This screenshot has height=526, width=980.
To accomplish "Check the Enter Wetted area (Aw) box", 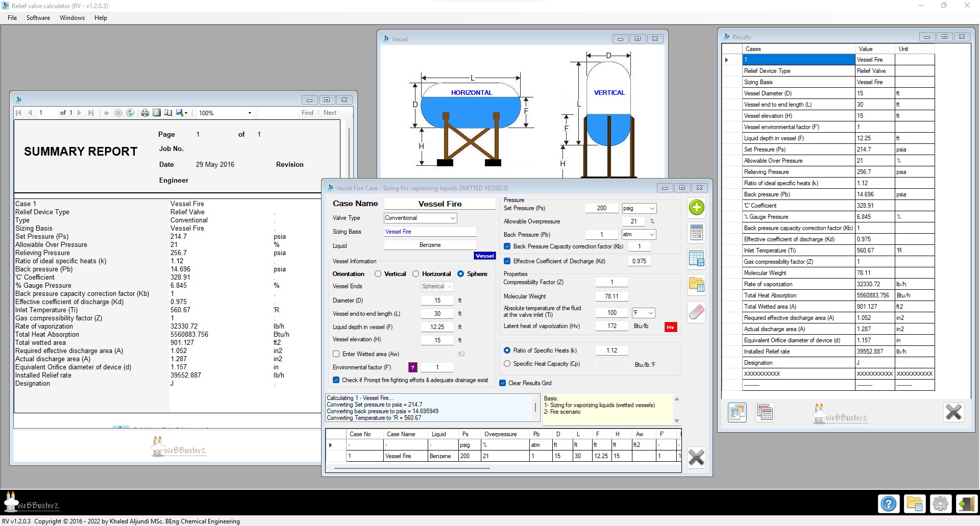I will point(336,354).
